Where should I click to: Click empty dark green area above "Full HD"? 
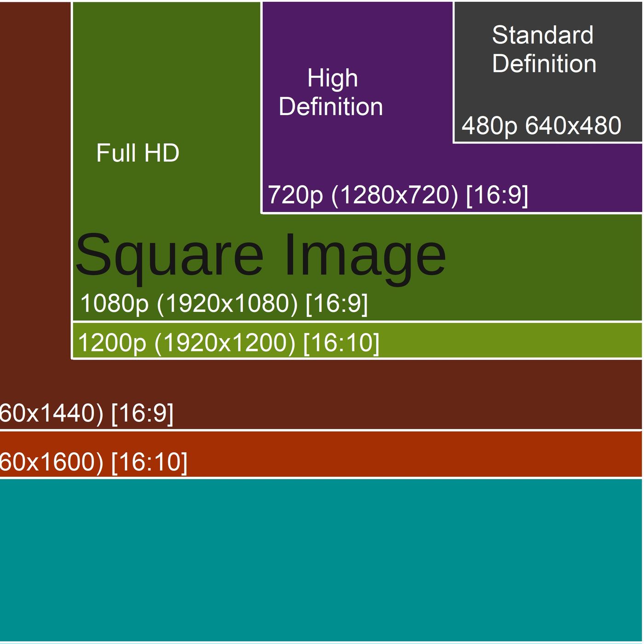[x=166, y=69]
